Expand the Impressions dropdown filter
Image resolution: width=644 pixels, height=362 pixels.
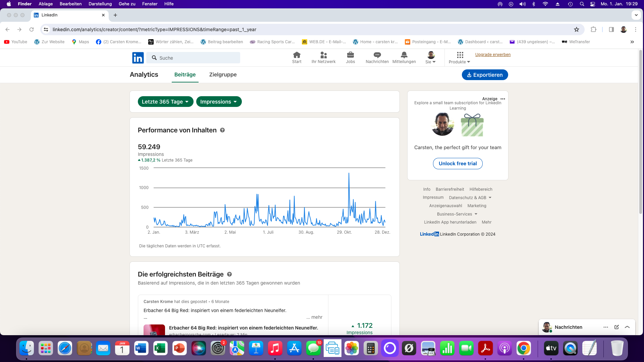pyautogui.click(x=218, y=102)
